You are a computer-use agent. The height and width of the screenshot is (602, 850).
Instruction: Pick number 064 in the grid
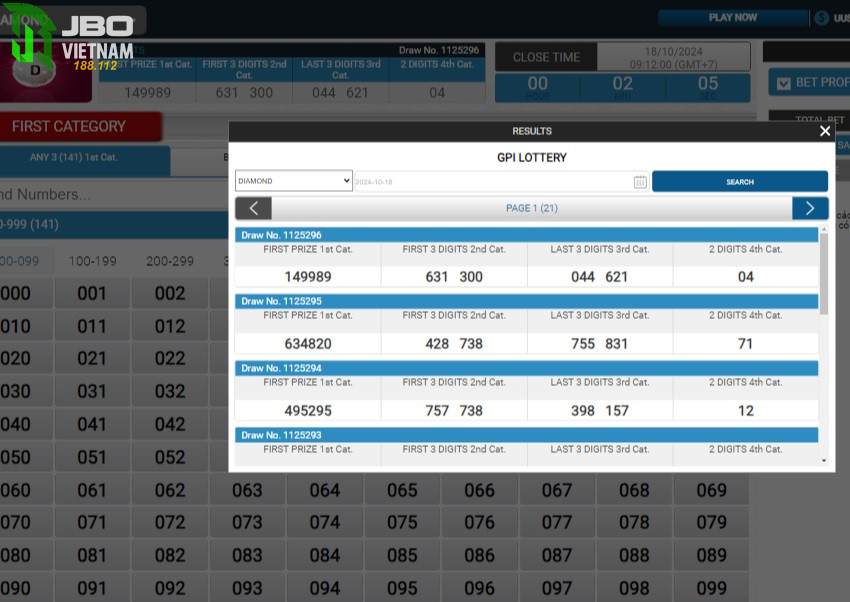pyautogui.click(x=325, y=490)
